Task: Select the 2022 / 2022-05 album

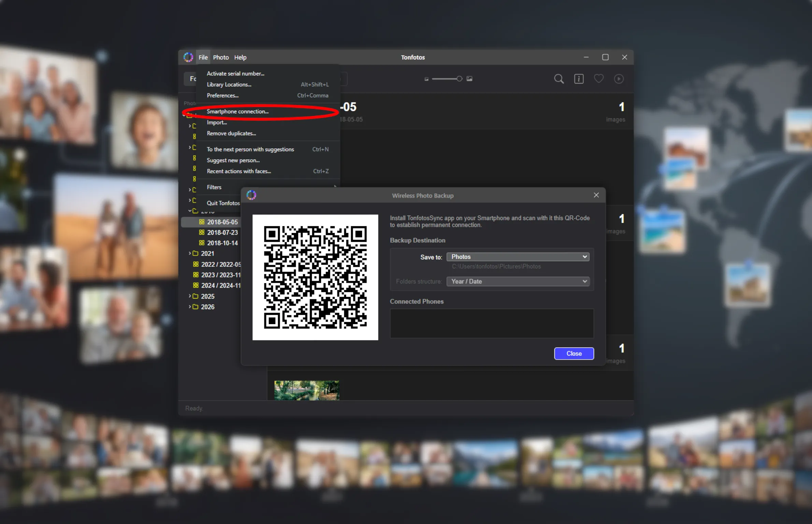Action: click(x=221, y=264)
